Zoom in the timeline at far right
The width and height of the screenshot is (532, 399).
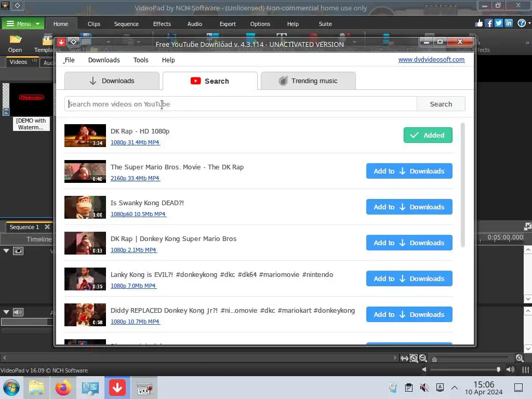pos(520,358)
